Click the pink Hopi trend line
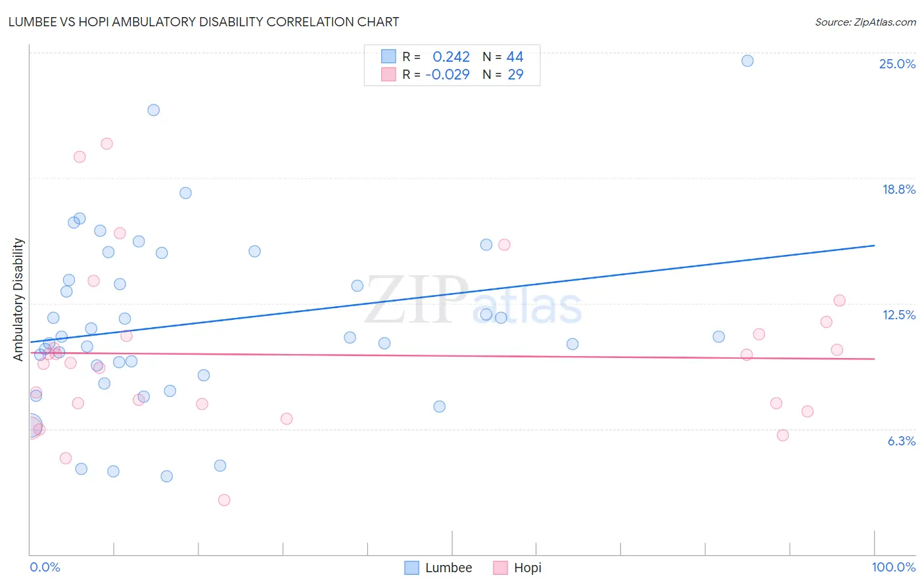The image size is (924, 586). [451, 356]
